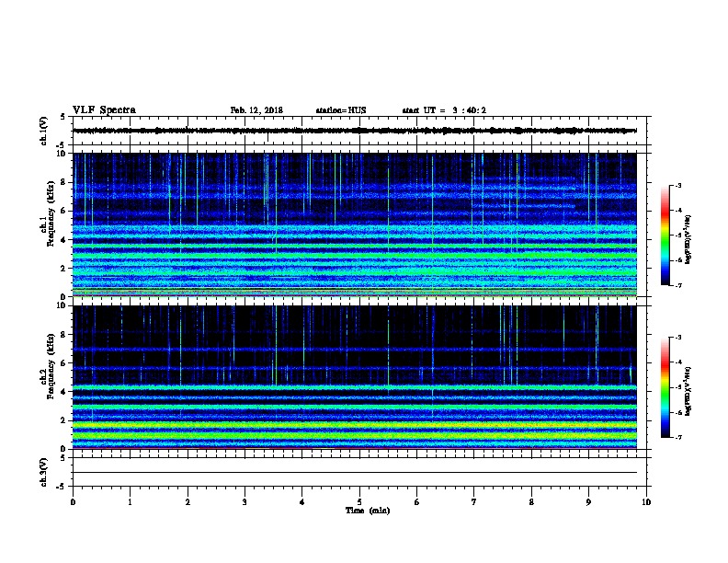This screenshot has width=728, height=563.
Task: Click time-axis tick label '2'
Action: pos(188,502)
